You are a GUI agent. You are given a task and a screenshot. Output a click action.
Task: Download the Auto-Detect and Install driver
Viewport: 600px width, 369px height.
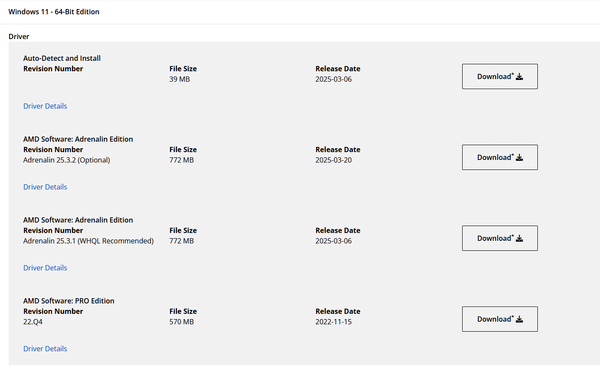pos(499,77)
